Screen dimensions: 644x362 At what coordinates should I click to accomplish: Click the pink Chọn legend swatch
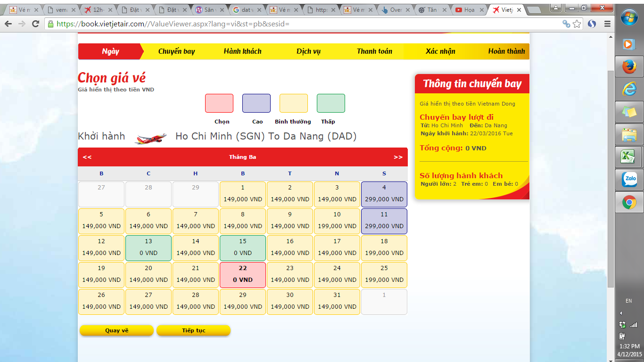tap(219, 103)
